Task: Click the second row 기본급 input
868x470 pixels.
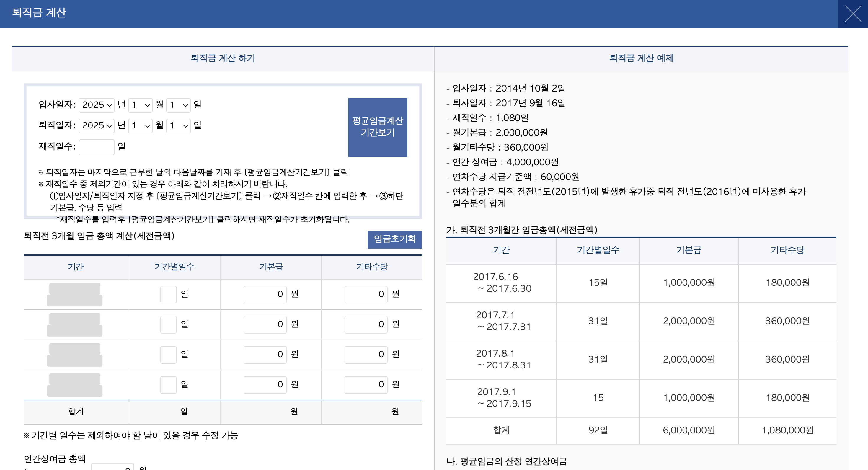Action: (265, 324)
